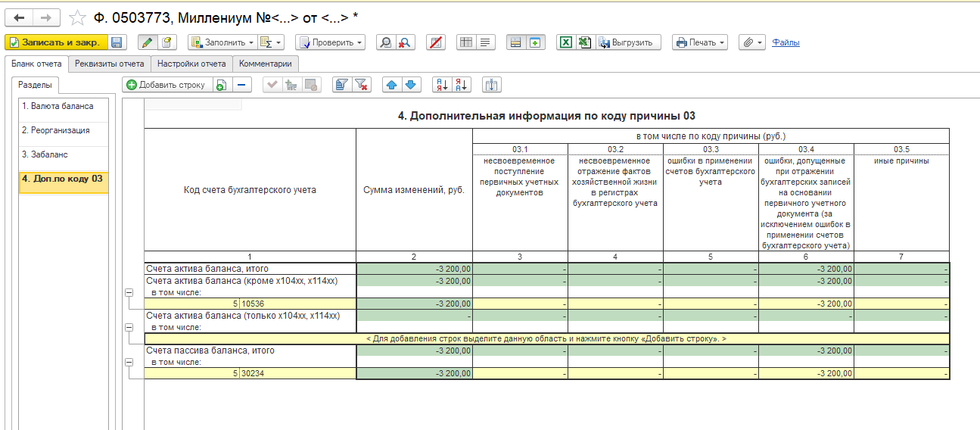Open the Заполнить dropdown

click(x=219, y=42)
